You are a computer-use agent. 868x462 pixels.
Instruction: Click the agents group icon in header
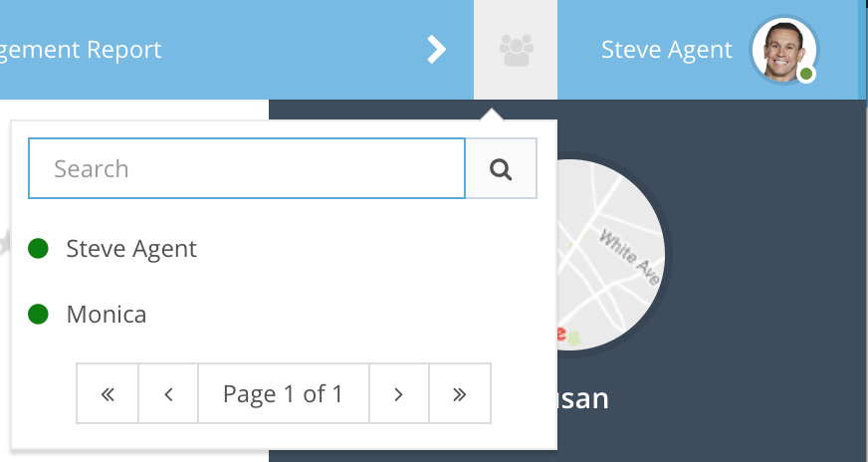pyautogui.click(x=516, y=50)
